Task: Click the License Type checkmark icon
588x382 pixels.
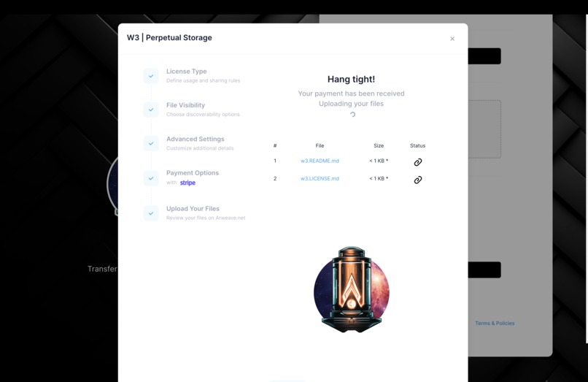Action: 151,76
